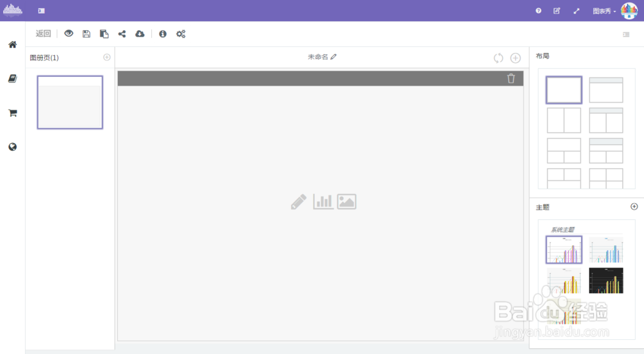This screenshot has height=354, width=644.
Task: Click the 系统主题 heading
Action: (562, 230)
